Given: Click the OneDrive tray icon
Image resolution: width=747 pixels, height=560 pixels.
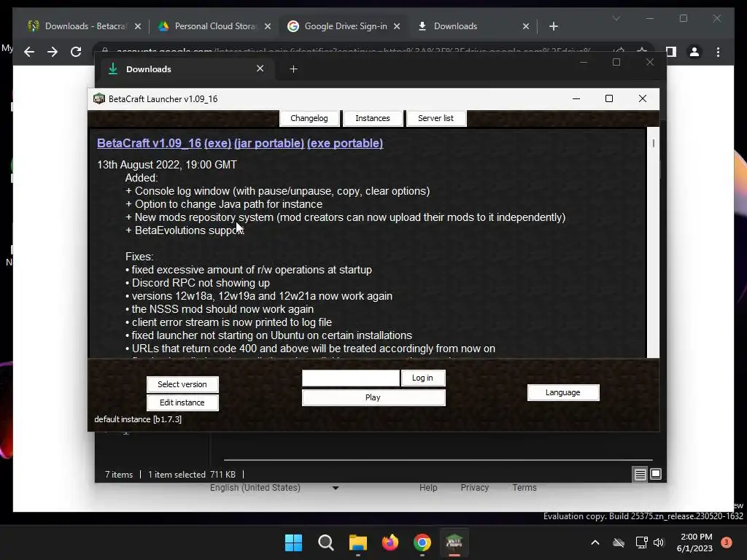Looking at the screenshot, I should (619, 542).
